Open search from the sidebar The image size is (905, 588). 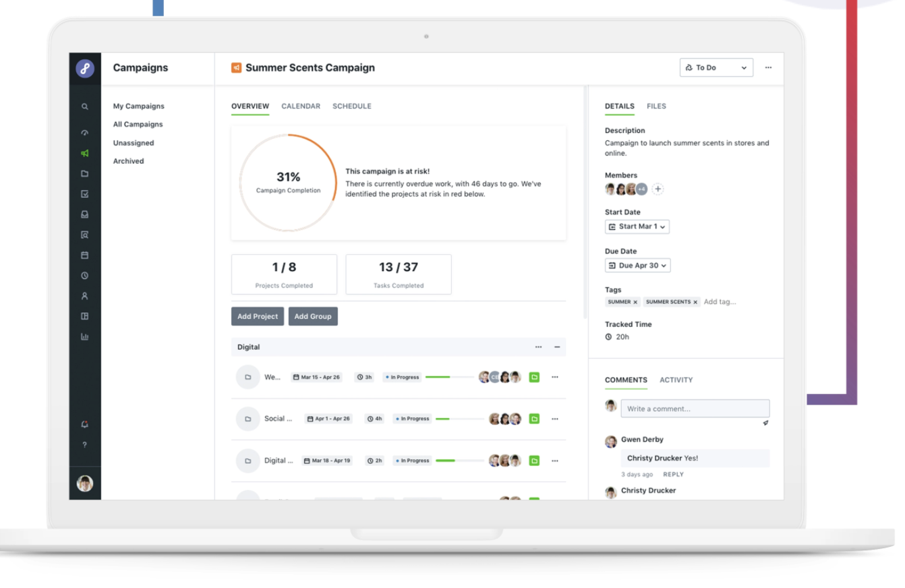pyautogui.click(x=85, y=107)
